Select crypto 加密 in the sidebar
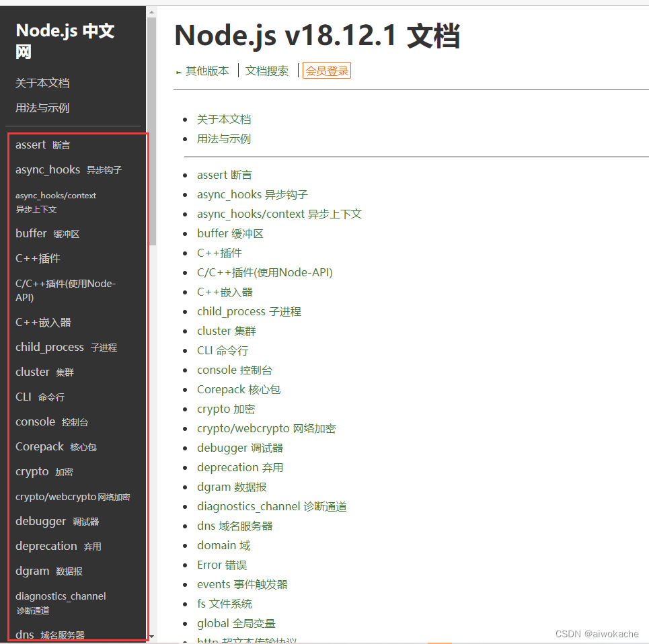 pos(44,471)
